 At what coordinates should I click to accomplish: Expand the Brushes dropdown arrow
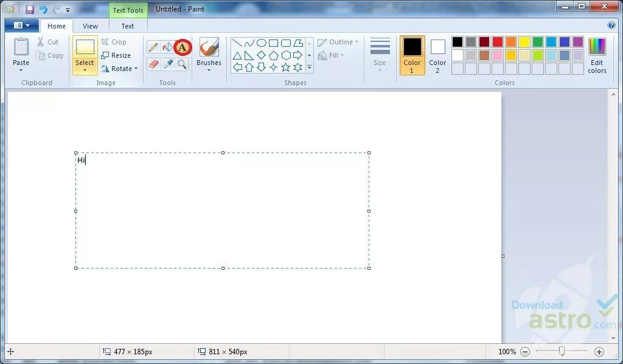[209, 70]
